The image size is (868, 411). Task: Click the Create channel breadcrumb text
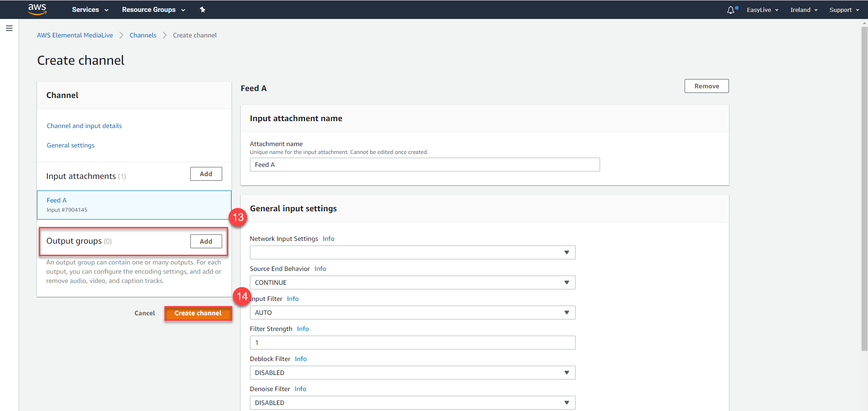195,35
